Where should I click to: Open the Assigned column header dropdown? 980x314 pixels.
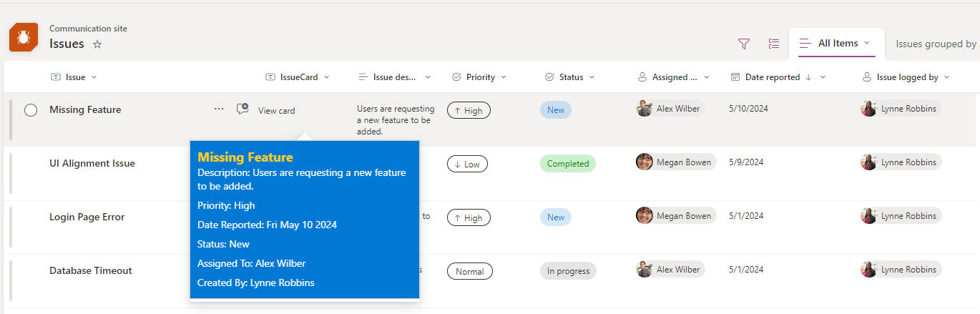click(707, 77)
